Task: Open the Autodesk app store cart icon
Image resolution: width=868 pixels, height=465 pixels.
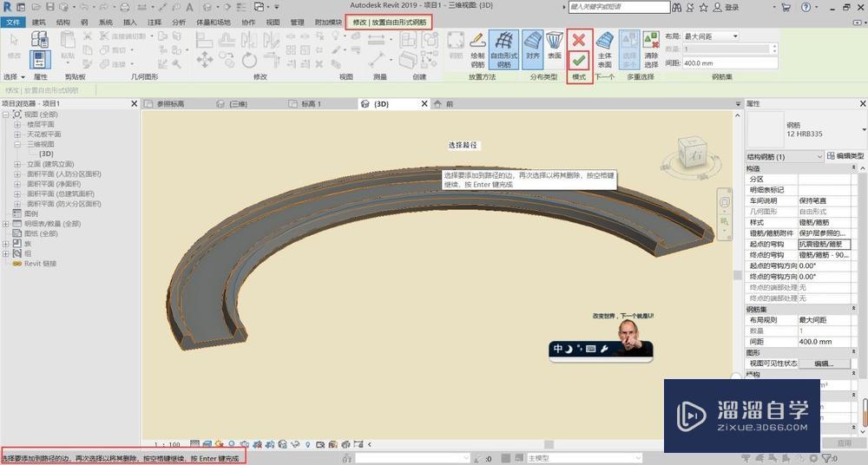Action: coord(786,7)
